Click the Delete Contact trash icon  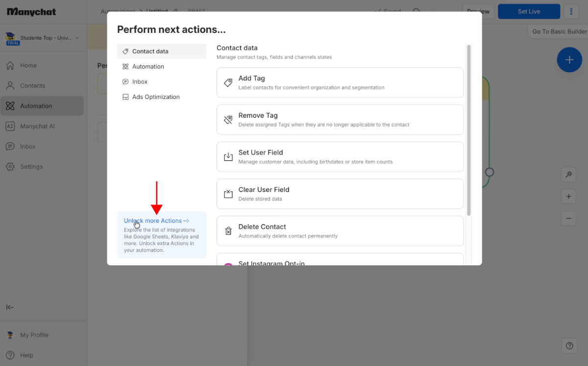click(x=228, y=231)
